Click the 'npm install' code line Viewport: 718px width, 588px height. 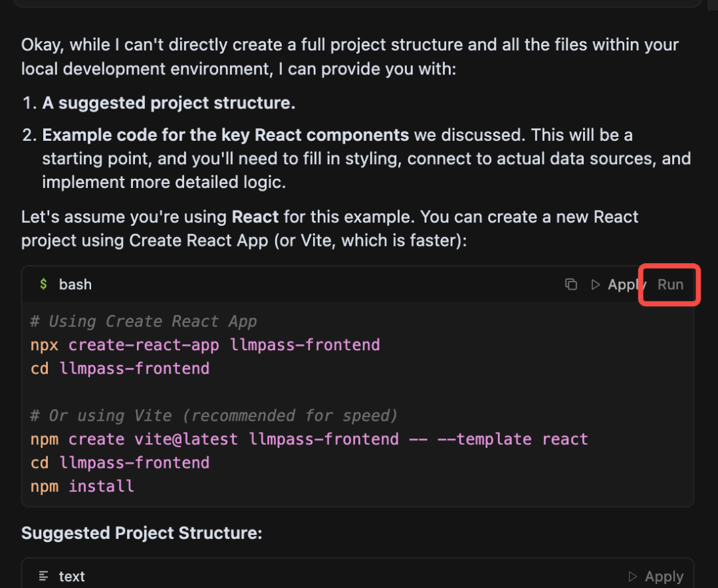(x=82, y=486)
